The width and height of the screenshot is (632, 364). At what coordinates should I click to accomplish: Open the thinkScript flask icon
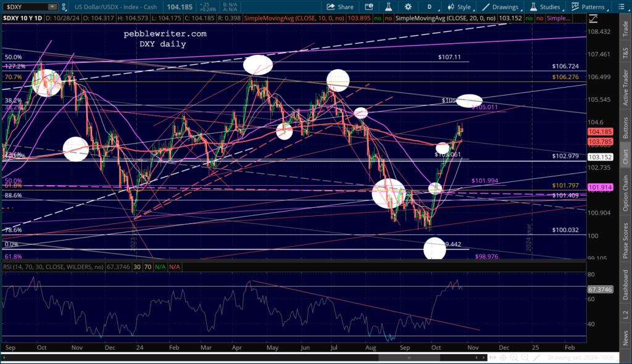click(388, 7)
